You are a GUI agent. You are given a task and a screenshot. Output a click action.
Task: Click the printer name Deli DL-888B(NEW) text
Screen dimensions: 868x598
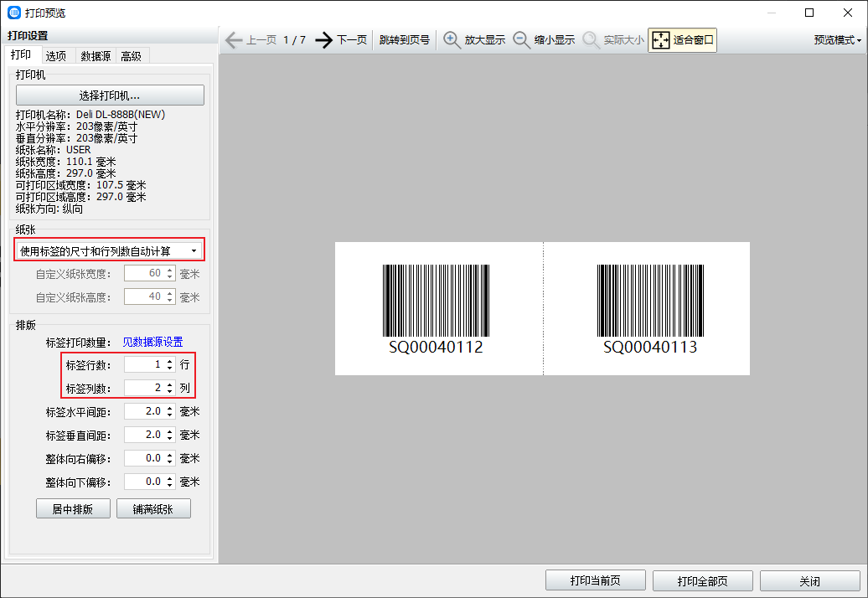[x=121, y=115]
